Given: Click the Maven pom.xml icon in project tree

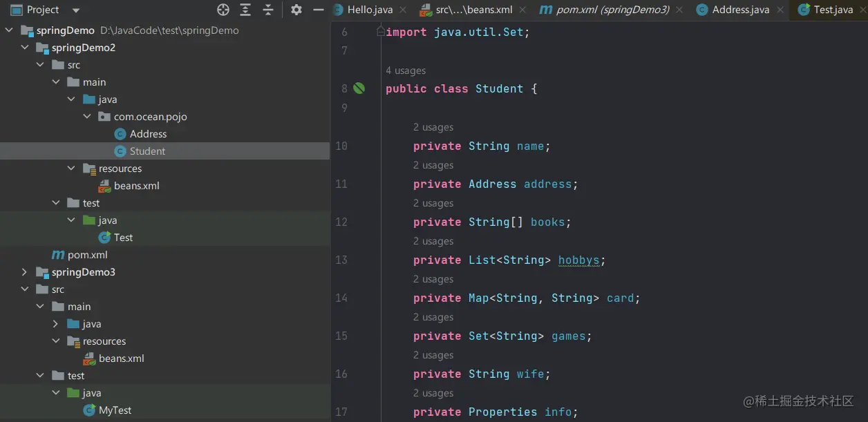Looking at the screenshot, I should click(58, 255).
